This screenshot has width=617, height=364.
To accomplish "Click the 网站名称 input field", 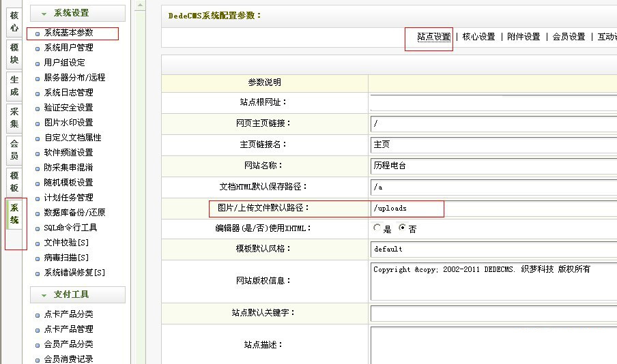I will pyautogui.click(x=493, y=166).
